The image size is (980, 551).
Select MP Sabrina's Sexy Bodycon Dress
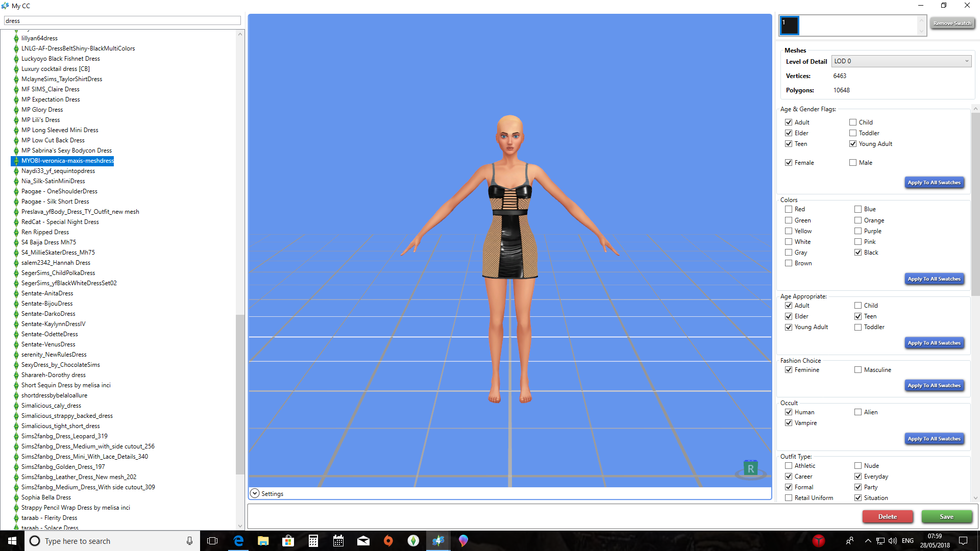[x=66, y=151]
